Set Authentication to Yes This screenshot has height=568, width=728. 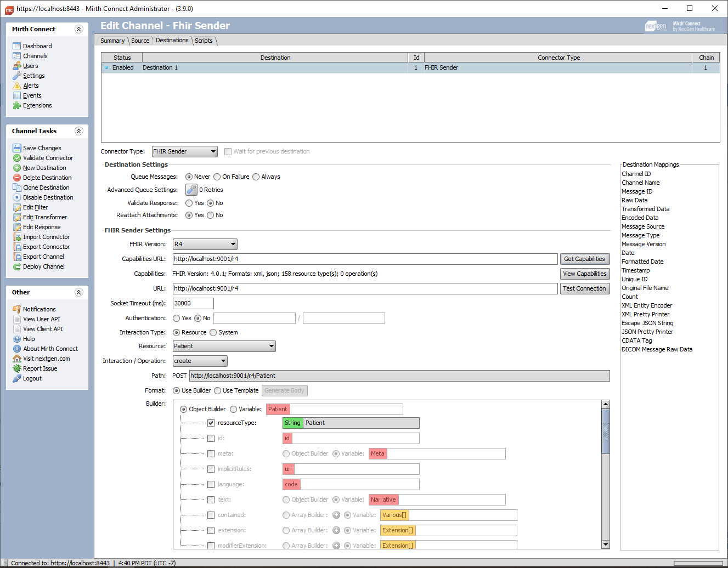(177, 318)
